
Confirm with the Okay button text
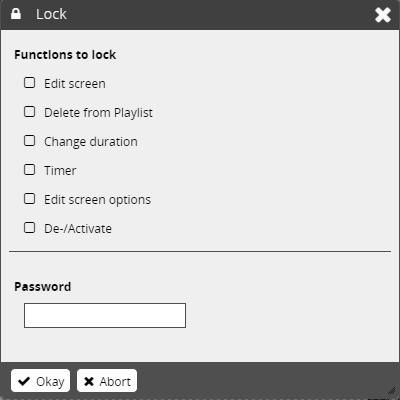coord(50,381)
